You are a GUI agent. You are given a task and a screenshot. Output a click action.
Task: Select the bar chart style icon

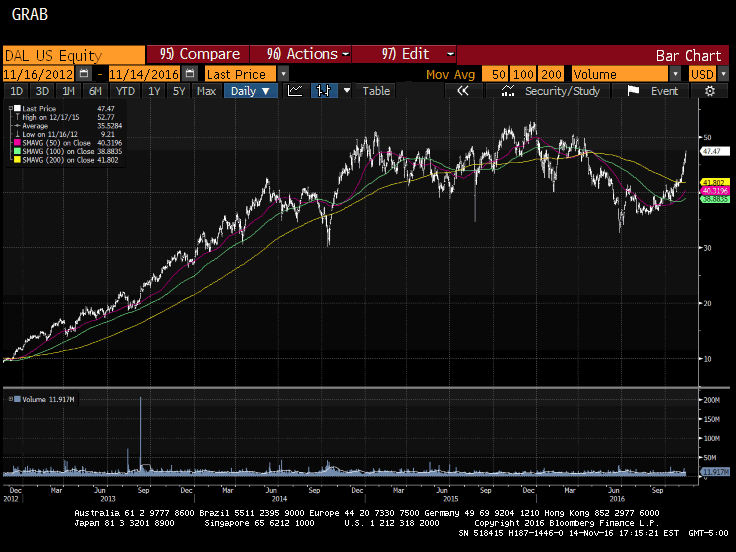324,91
